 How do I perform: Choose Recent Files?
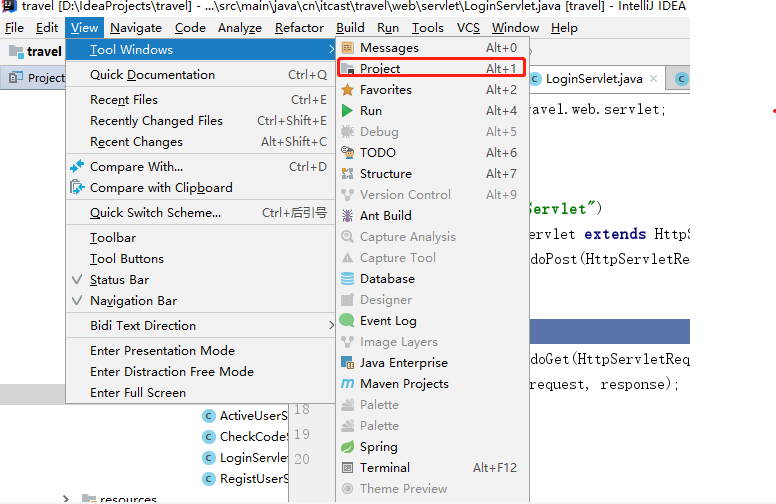coord(200,100)
